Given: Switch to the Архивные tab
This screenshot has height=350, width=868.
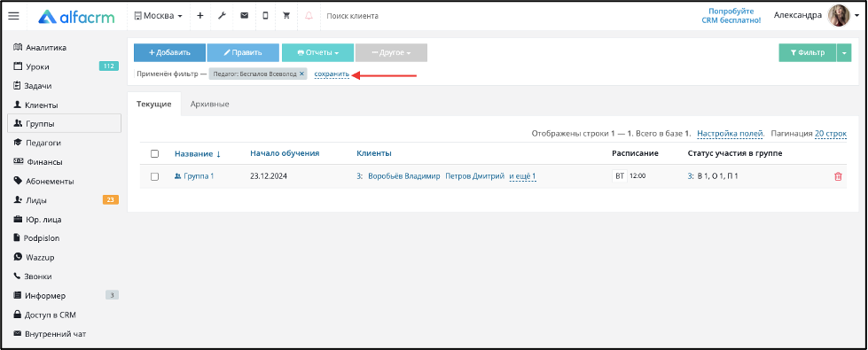Looking at the screenshot, I should [x=209, y=104].
